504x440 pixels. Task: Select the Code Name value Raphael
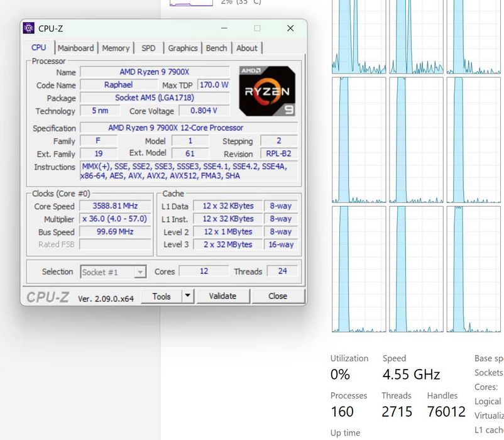[118, 85]
